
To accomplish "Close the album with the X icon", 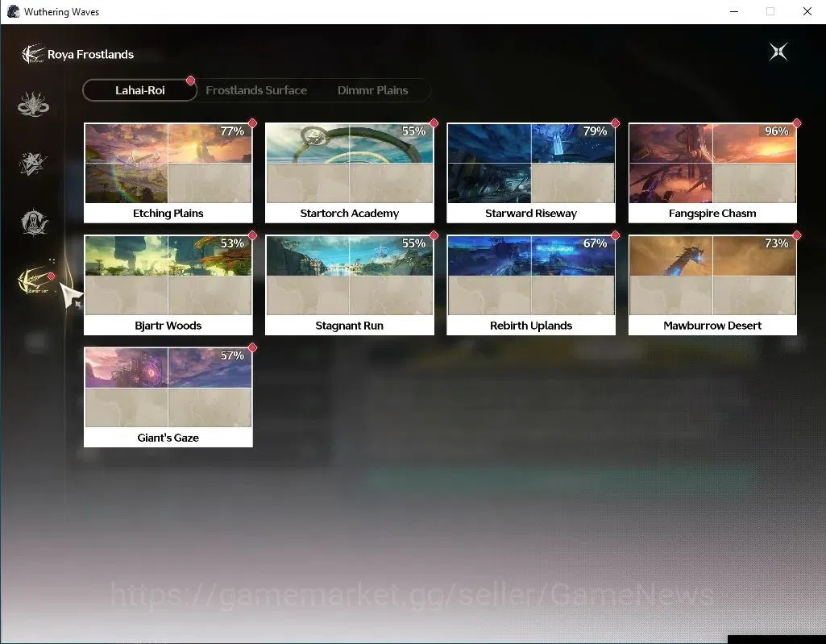I will (778, 52).
